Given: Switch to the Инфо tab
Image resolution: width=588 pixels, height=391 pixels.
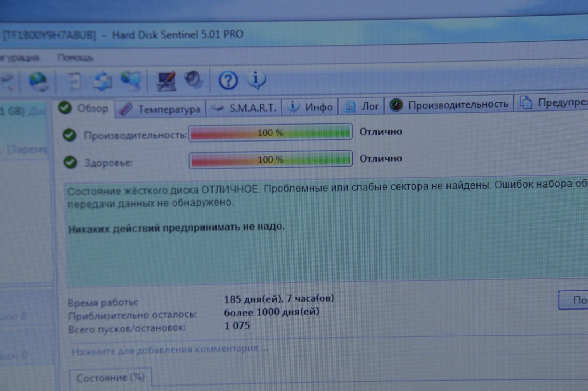Looking at the screenshot, I should [x=310, y=107].
